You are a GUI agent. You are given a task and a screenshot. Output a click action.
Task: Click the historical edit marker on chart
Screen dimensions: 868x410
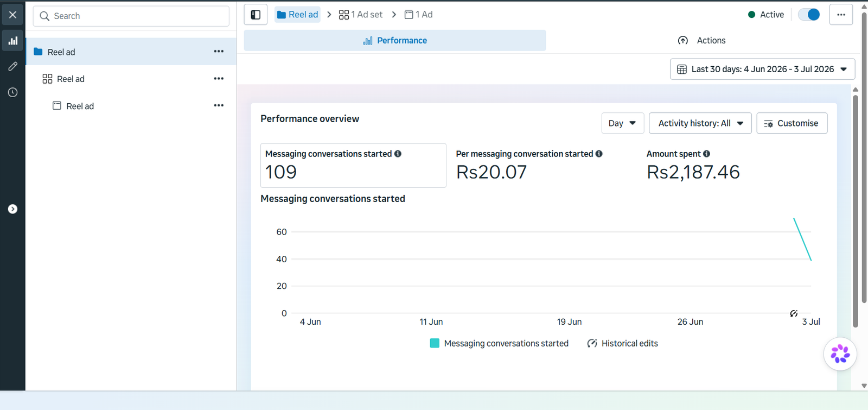tap(794, 313)
